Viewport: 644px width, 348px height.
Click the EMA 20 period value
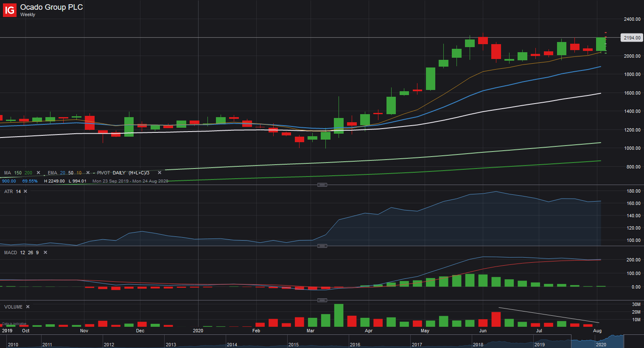pos(63,173)
